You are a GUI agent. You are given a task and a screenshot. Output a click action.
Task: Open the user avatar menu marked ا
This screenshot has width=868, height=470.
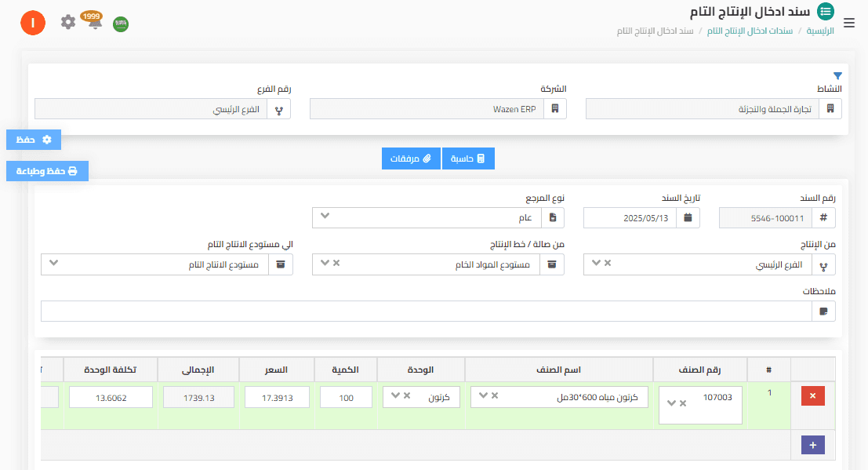point(32,23)
